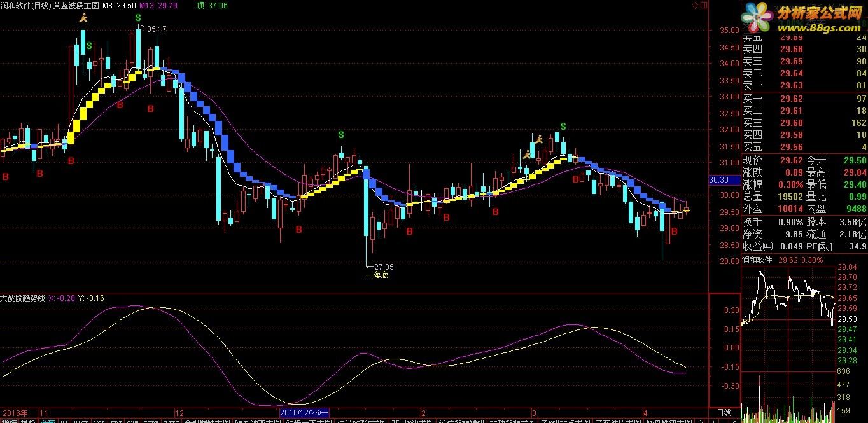
Task: Click the red B buy marker in March
Action: (x=575, y=179)
